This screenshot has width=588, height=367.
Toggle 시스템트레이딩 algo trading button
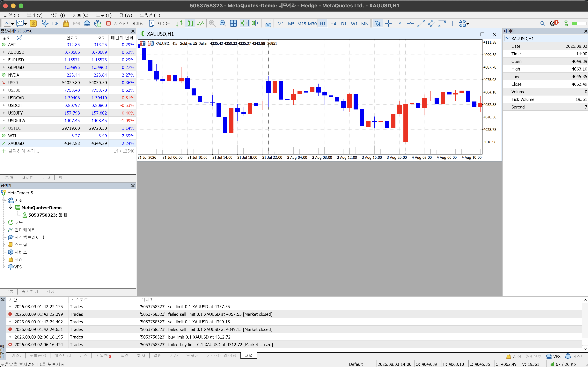pyautogui.click(x=125, y=24)
